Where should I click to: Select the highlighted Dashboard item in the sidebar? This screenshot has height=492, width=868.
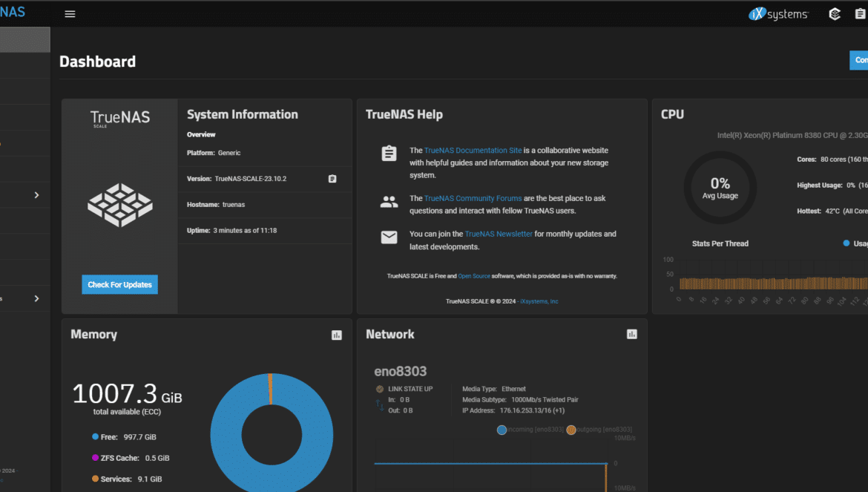25,40
